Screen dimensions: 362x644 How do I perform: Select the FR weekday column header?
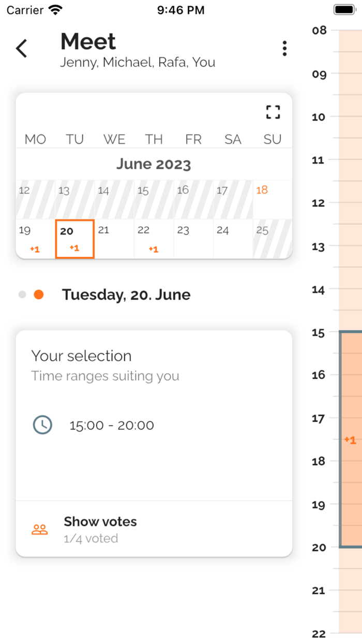coord(193,139)
